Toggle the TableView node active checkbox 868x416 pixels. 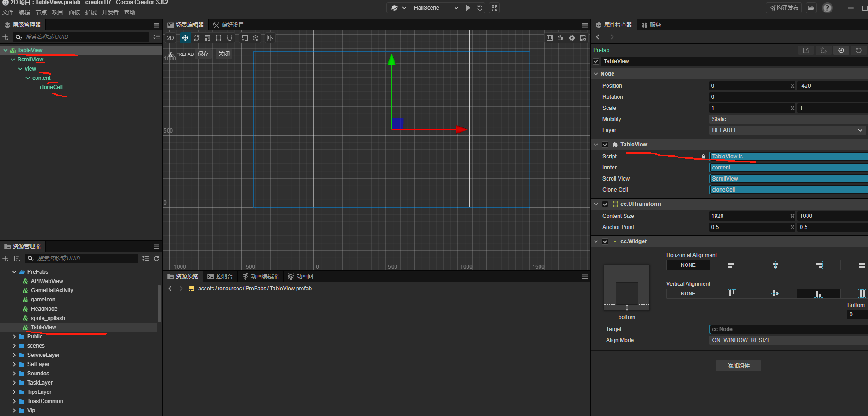[x=596, y=61]
